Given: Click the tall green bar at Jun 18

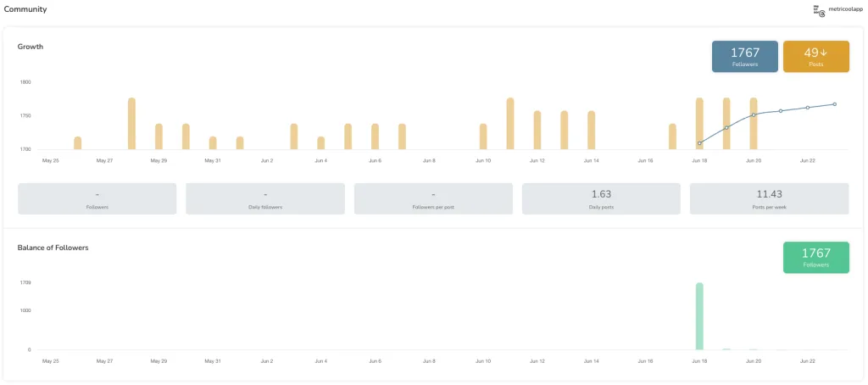Looking at the screenshot, I should point(699,316).
